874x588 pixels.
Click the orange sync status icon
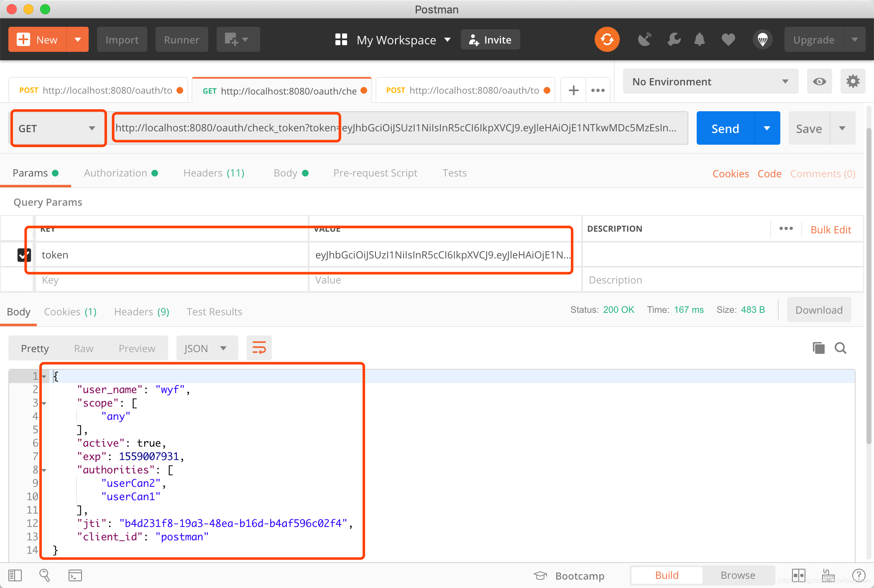point(607,40)
